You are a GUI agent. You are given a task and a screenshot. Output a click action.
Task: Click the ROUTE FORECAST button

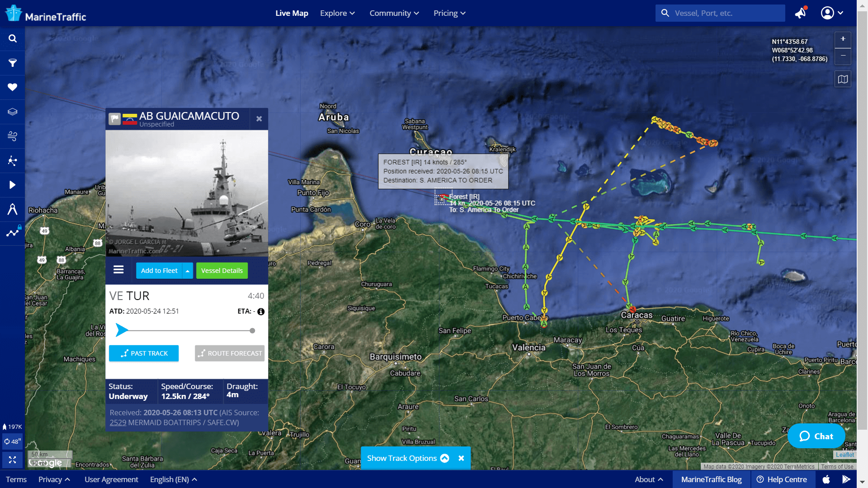click(230, 353)
